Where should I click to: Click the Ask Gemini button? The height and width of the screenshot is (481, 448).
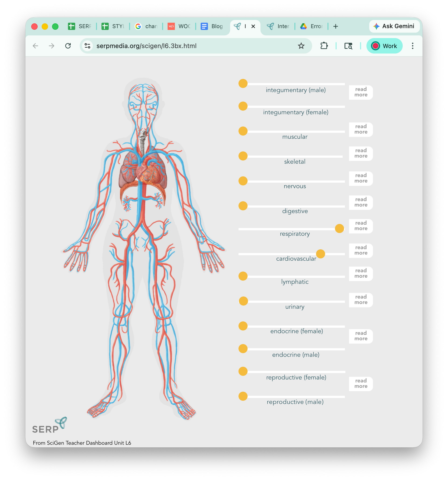(x=394, y=26)
